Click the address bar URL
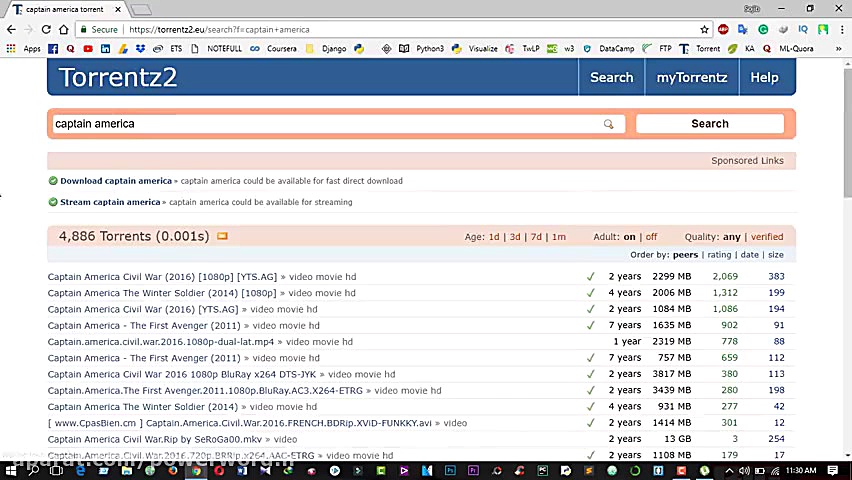The image size is (852, 480). coord(220,29)
